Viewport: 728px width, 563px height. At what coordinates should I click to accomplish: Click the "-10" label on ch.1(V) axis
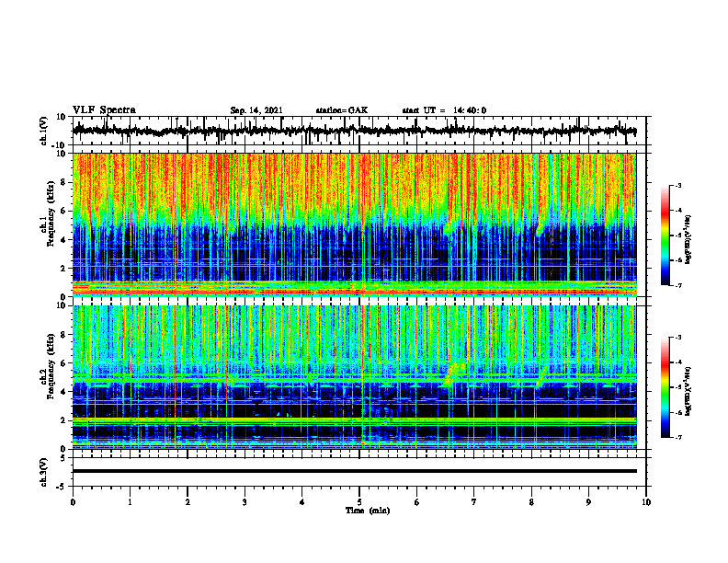pyautogui.click(x=60, y=145)
